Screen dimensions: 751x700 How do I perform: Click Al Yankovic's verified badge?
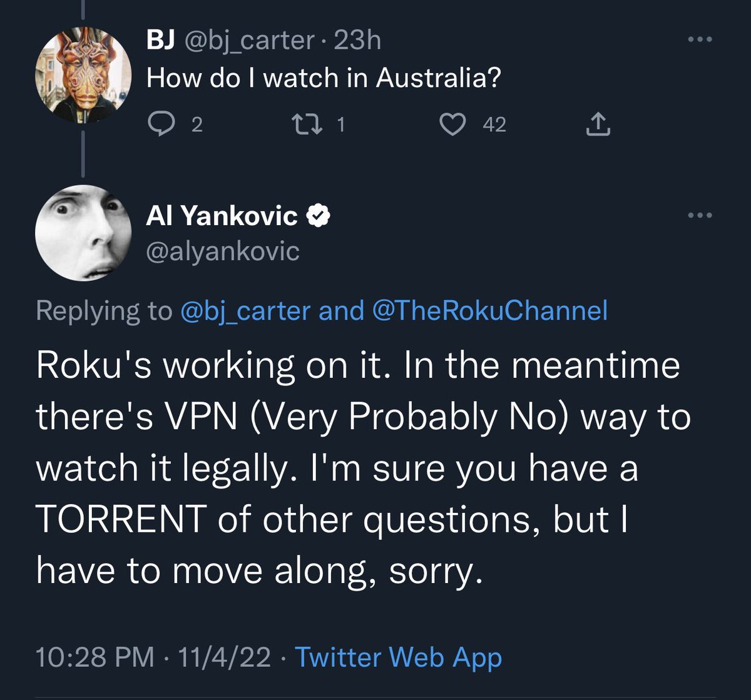tap(319, 216)
